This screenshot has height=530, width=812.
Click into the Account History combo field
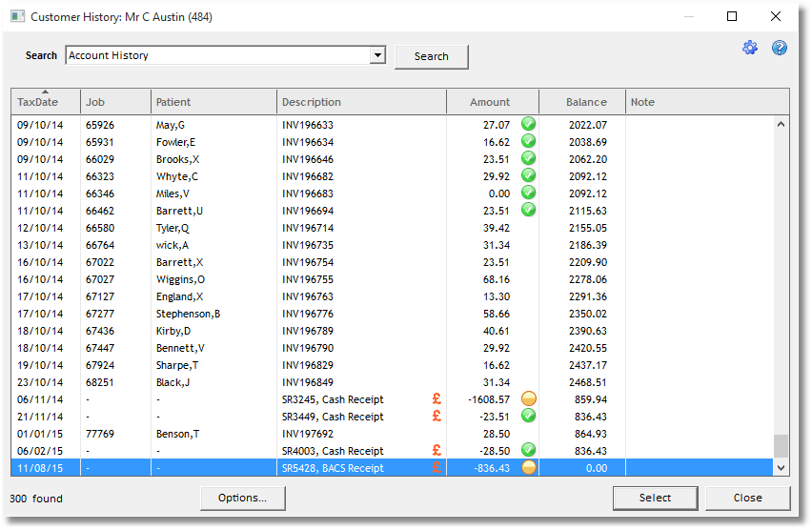click(217, 55)
